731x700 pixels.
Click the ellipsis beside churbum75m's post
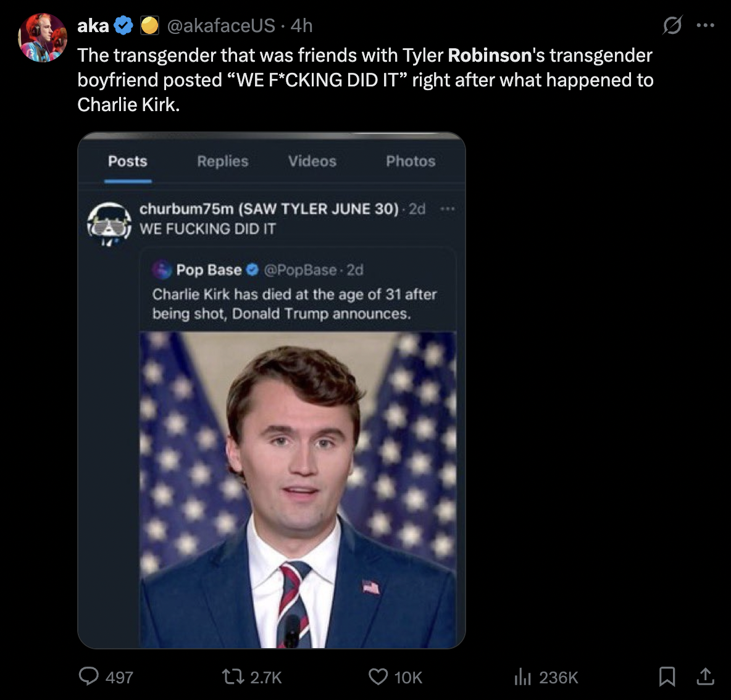(x=447, y=209)
